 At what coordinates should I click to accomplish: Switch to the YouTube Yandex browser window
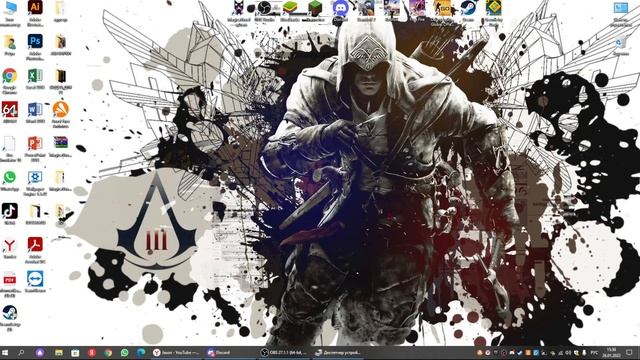pos(176,352)
